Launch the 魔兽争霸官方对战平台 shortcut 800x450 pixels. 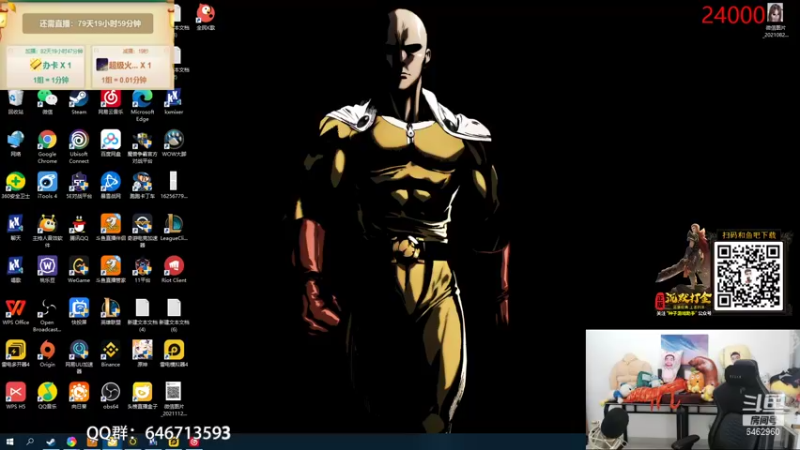(x=142, y=146)
